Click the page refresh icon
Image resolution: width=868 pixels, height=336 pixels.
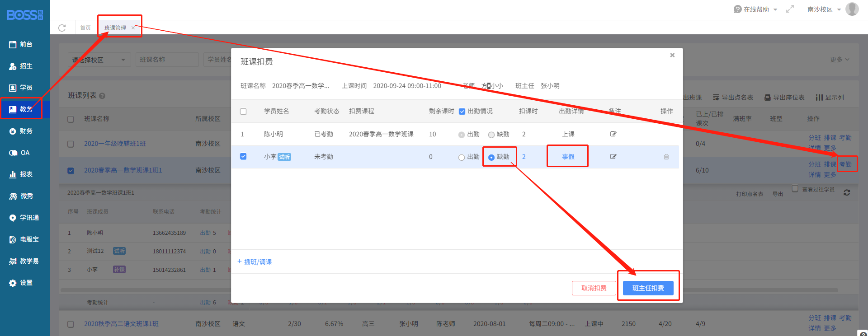coord(62,28)
